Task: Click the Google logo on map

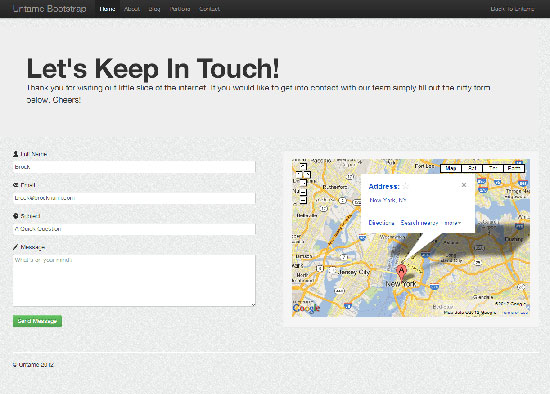Action: (x=306, y=308)
